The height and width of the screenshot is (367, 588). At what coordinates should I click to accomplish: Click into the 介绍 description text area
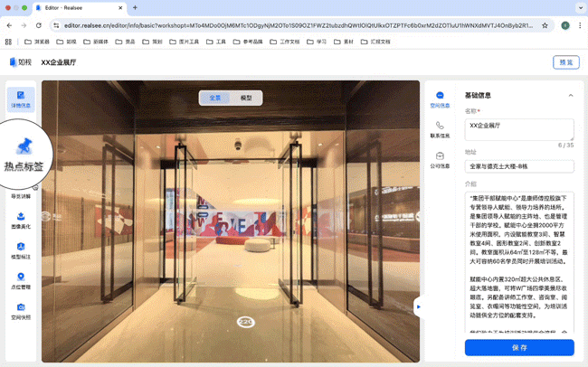click(x=519, y=262)
